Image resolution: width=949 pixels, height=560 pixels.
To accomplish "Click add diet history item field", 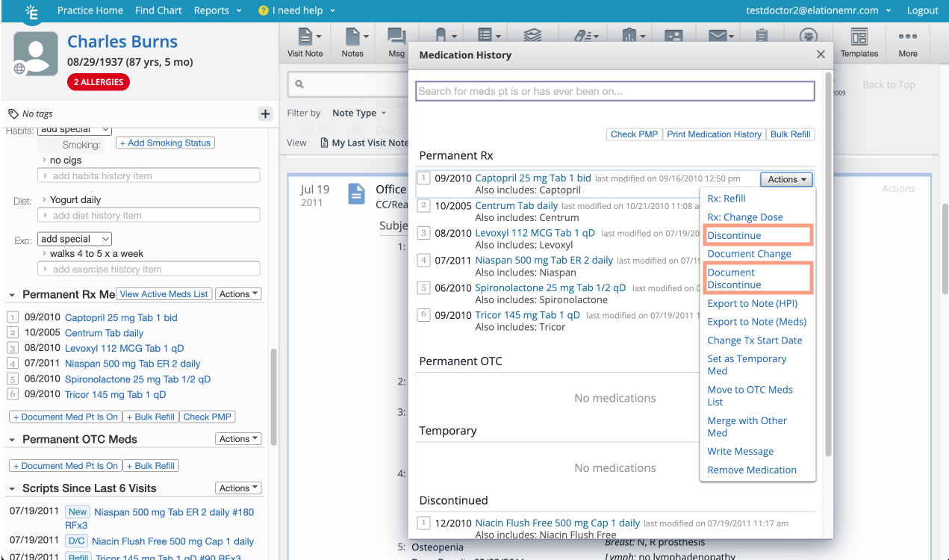I will [149, 215].
